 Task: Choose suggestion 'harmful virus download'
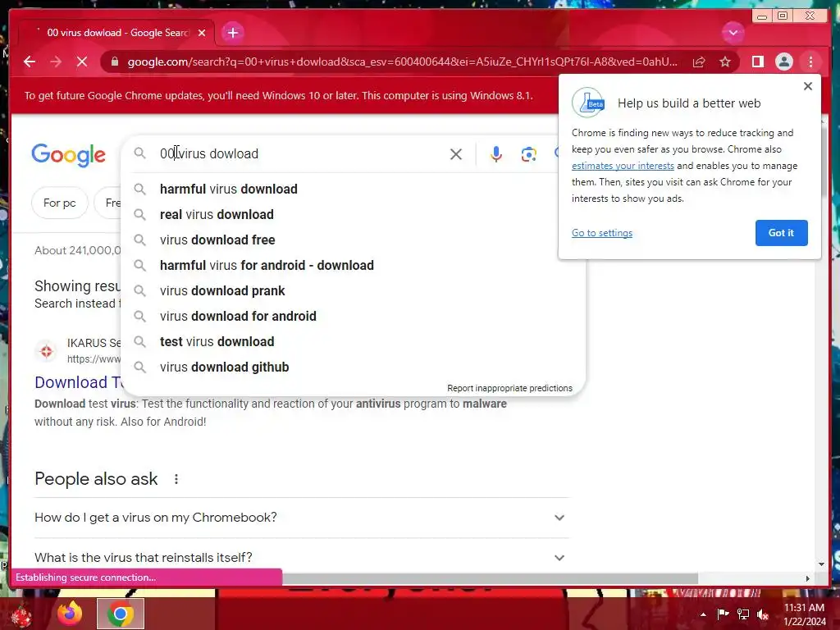[354, 189]
